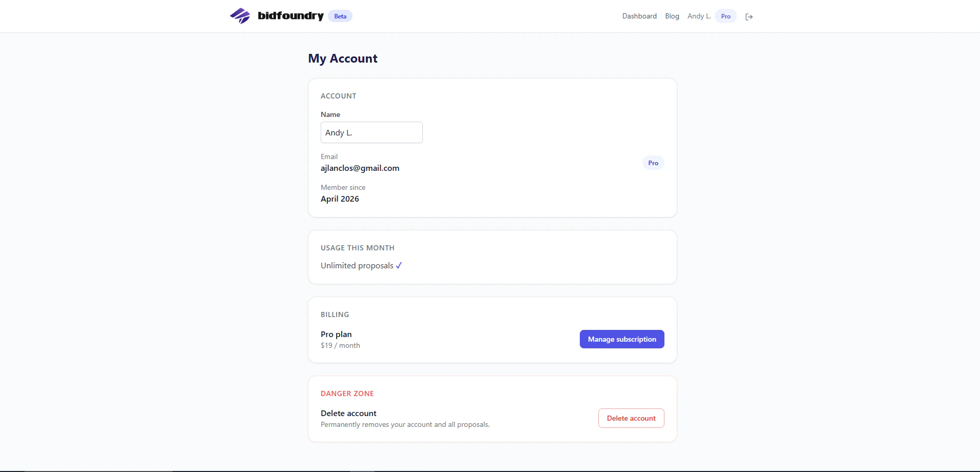Click the April 2026 member date
The image size is (980, 472).
340,199
